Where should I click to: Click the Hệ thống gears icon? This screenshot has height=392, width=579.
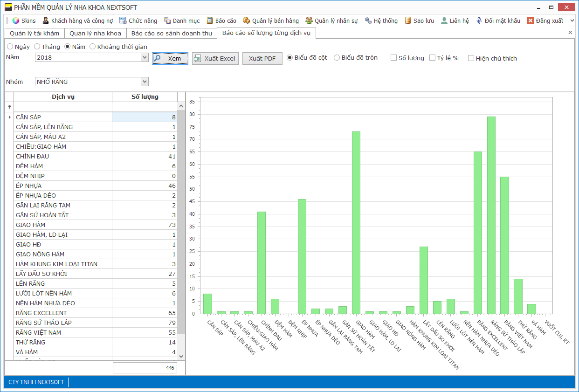click(368, 21)
